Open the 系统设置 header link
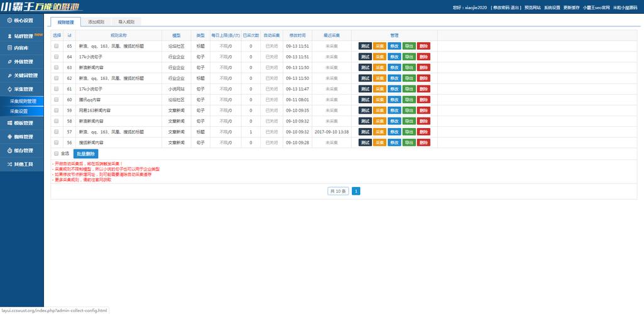Viewport: 644px width, 314px height. click(552, 8)
